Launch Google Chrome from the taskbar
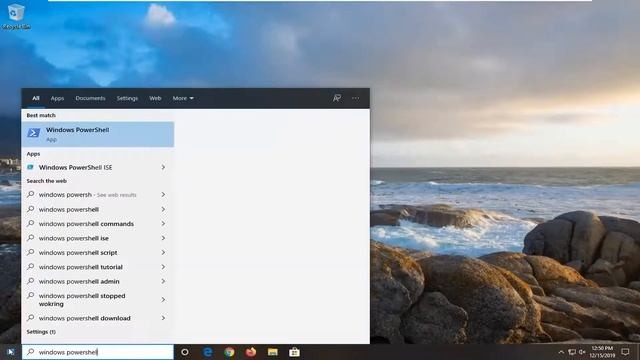The height and width of the screenshot is (360, 640). pyautogui.click(x=229, y=352)
